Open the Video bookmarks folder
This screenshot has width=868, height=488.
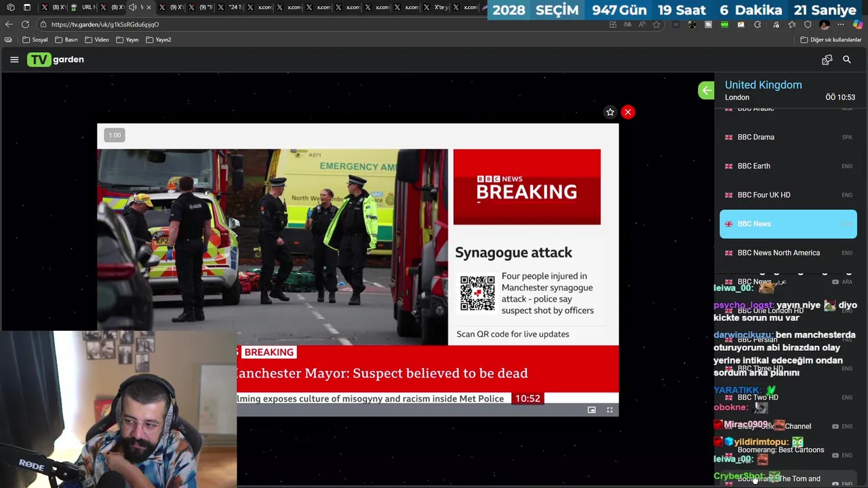(97, 40)
